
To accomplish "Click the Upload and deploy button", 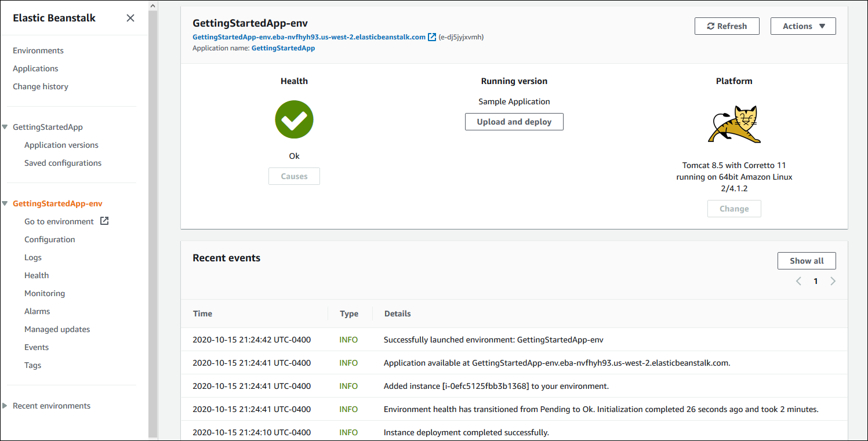I will pyautogui.click(x=514, y=122).
